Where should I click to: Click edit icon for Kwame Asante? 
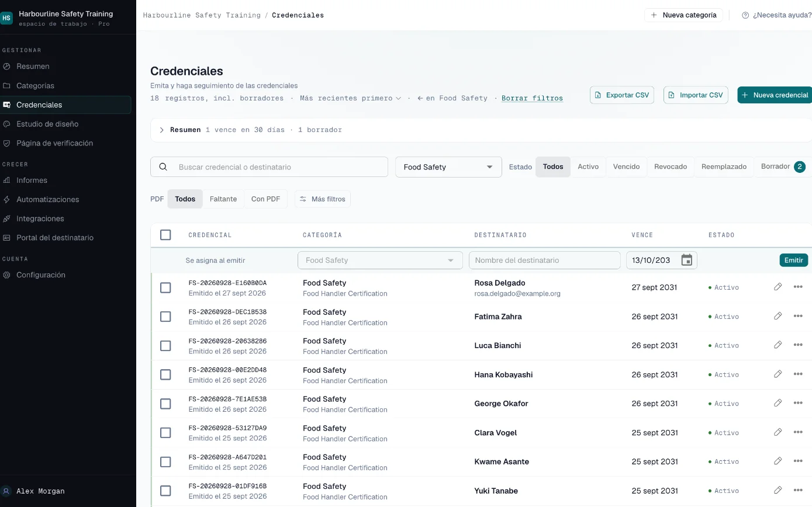pyautogui.click(x=778, y=461)
